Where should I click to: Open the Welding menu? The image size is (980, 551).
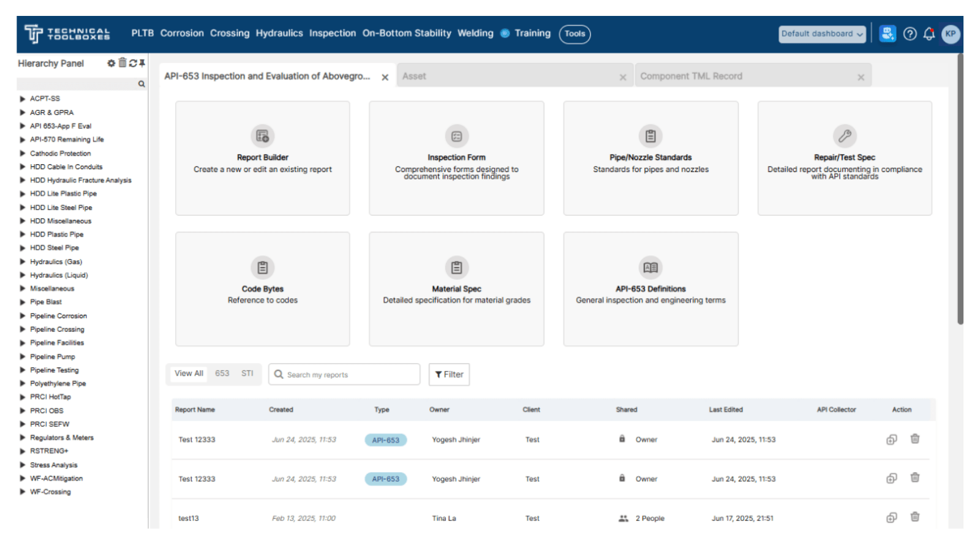coord(475,33)
